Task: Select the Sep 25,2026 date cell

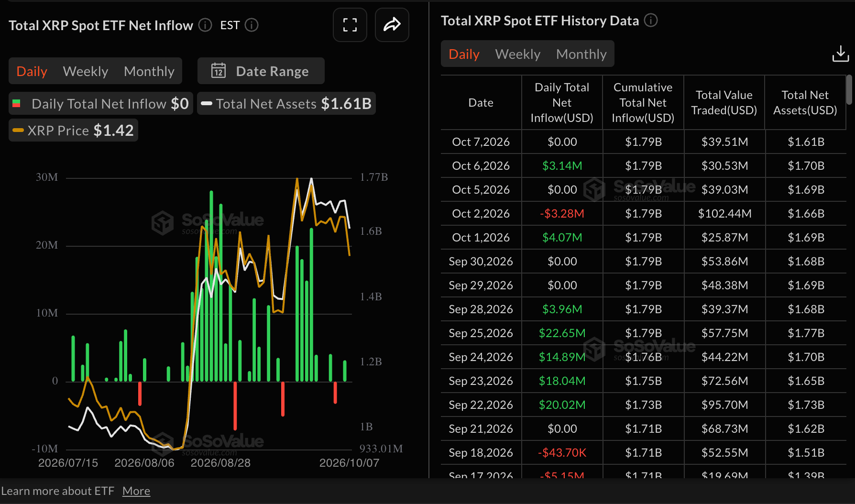Action: (481, 333)
